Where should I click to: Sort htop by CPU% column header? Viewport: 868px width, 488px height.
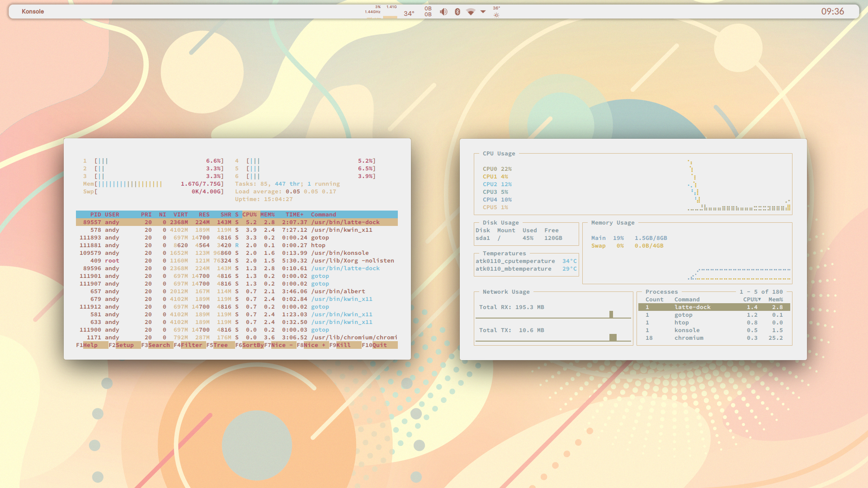tap(250, 215)
